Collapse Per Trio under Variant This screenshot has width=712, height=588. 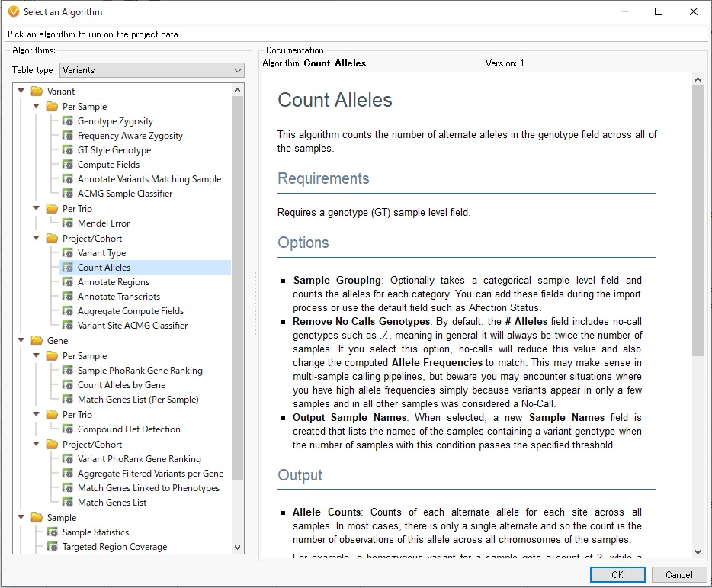click(x=37, y=208)
